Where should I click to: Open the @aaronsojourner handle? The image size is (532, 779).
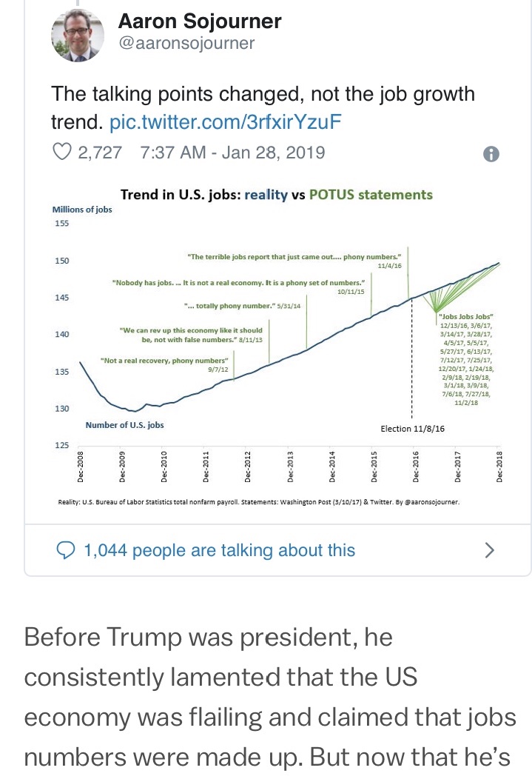pyautogui.click(x=186, y=43)
